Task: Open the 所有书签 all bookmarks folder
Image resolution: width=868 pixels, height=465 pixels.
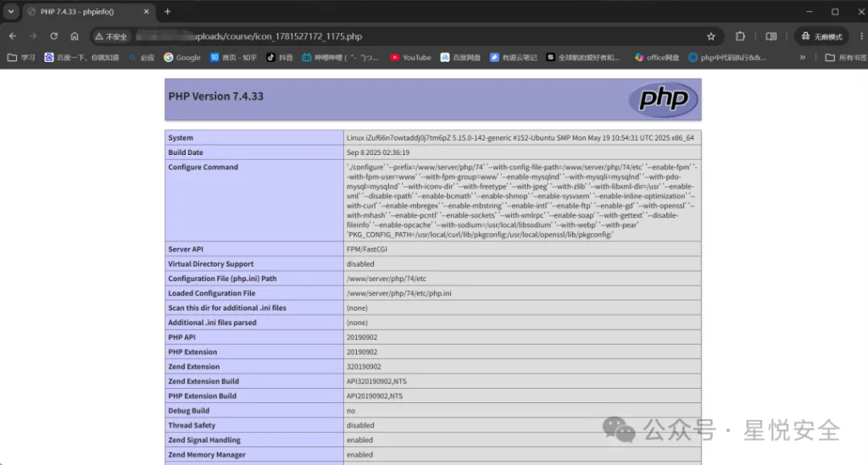Action: [845, 58]
